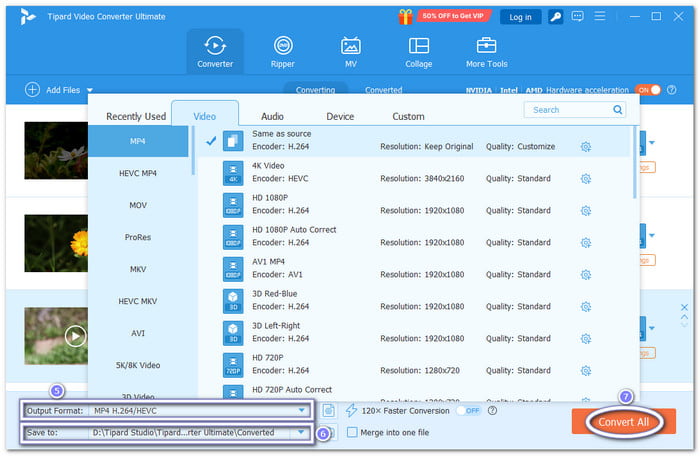Open the Ripper module
The width and height of the screenshot is (700, 456).
tap(283, 52)
